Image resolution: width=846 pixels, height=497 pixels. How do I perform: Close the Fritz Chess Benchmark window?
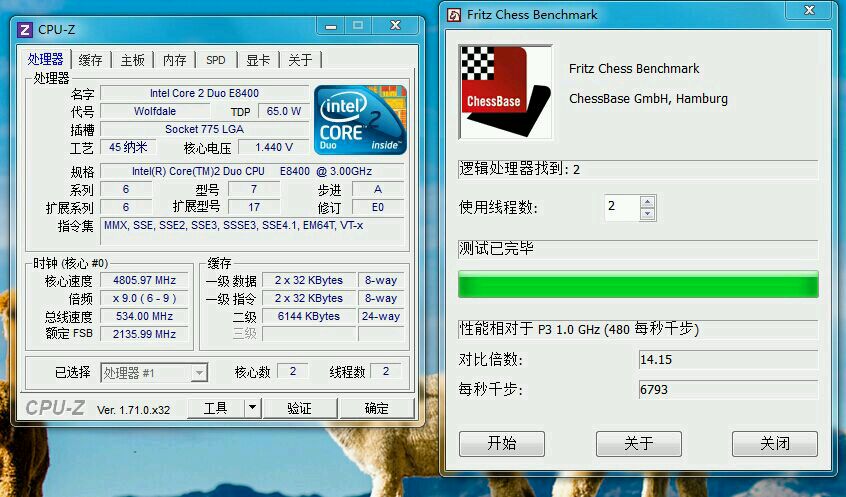pos(809,10)
